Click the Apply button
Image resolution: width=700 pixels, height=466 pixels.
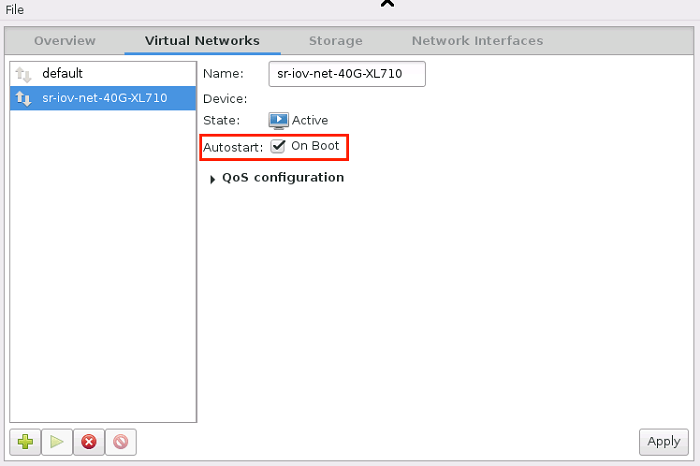click(x=663, y=441)
